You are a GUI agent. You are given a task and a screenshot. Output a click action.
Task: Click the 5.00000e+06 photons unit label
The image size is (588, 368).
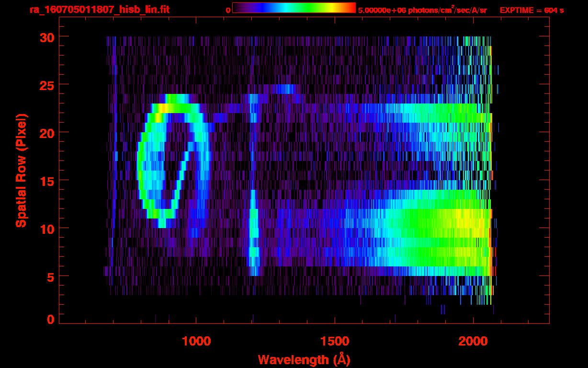pyautogui.click(x=422, y=10)
